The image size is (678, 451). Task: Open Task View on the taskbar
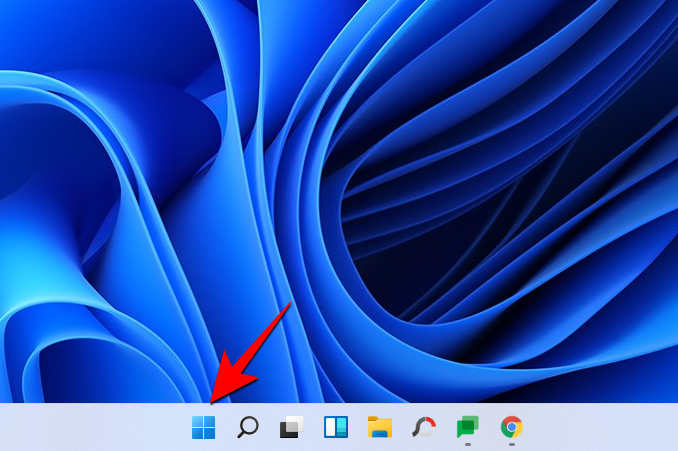(x=291, y=428)
